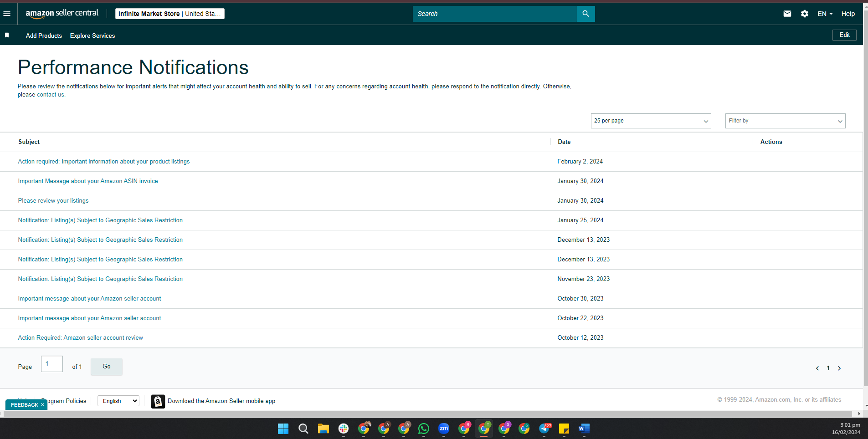This screenshot has width=868, height=439.
Task: Switch to Chrome window with photo avatar
Action: pyautogui.click(x=364, y=429)
